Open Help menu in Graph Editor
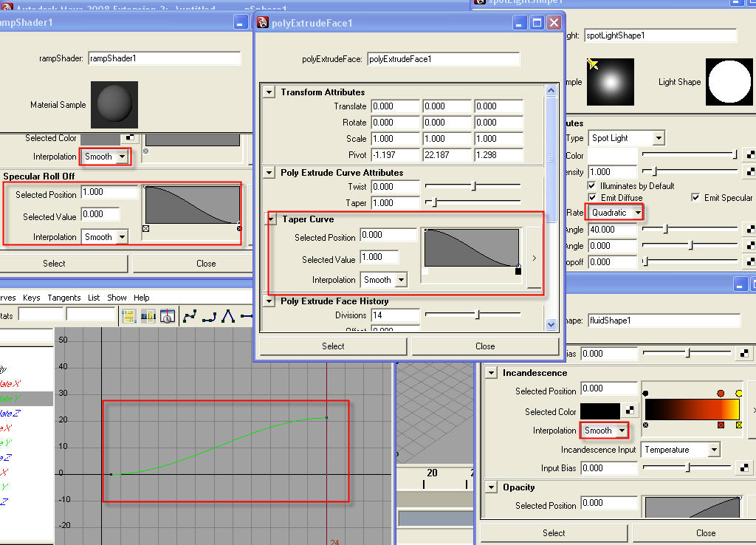Viewport: 756px width, 545px height. [141, 298]
